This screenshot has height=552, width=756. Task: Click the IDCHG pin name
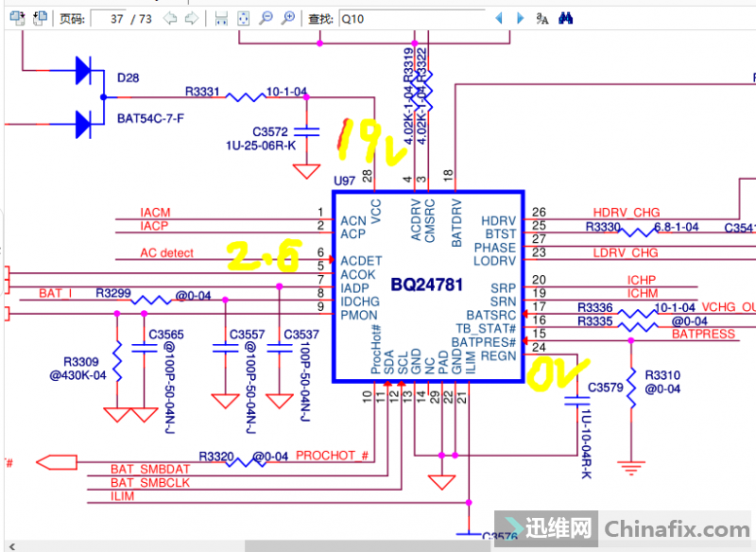pyautogui.click(x=360, y=302)
